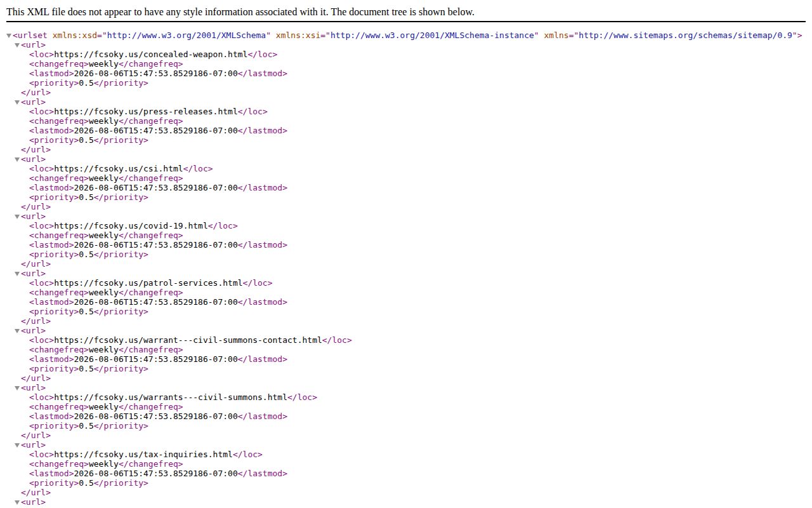Image resolution: width=812 pixels, height=508 pixels.
Task: Click the press-releases.html loc URL text
Action: pyautogui.click(x=146, y=112)
